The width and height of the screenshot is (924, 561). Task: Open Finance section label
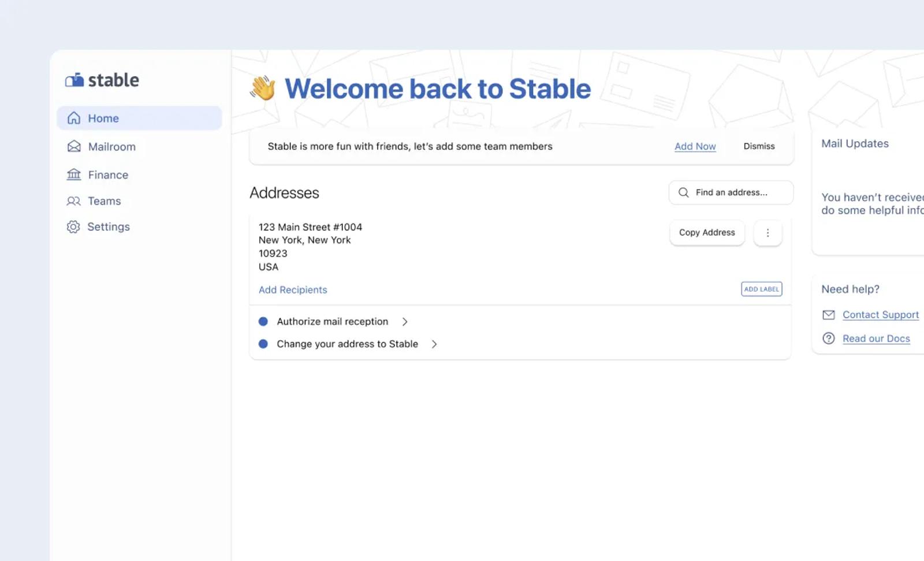point(108,174)
